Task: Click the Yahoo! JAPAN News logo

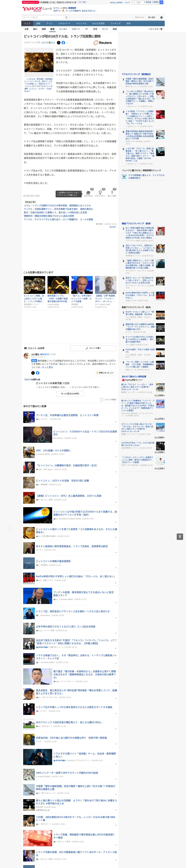Action: (x=37, y=9)
